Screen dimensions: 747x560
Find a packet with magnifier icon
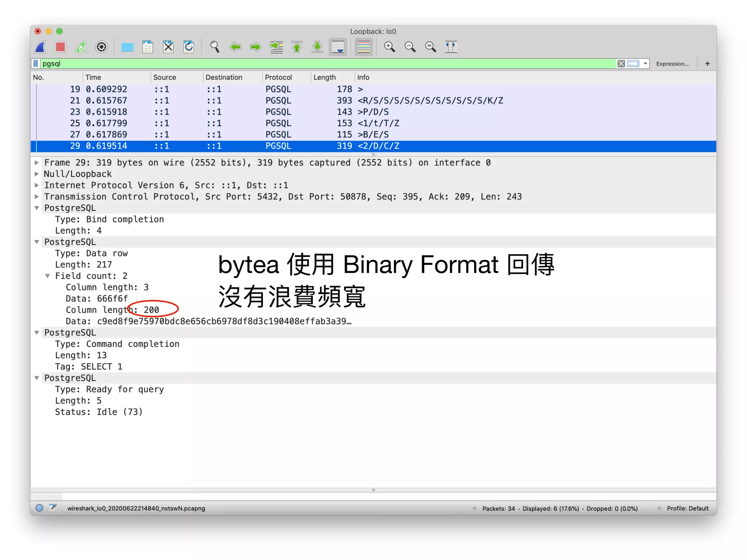click(214, 47)
